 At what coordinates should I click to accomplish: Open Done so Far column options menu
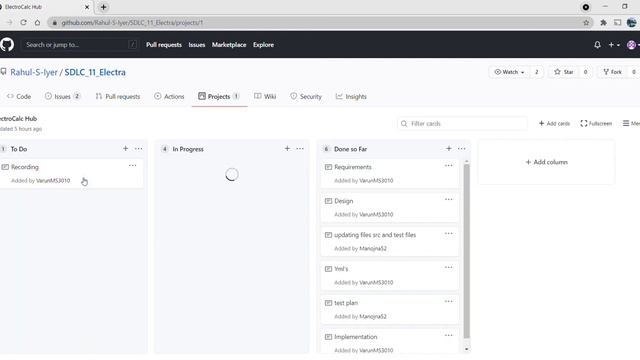[462, 149]
